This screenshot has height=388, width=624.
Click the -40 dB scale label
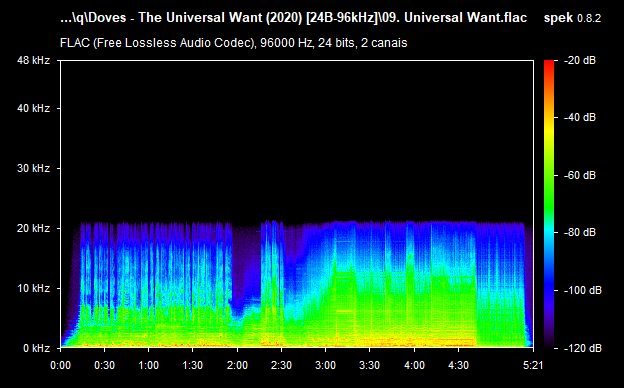580,117
